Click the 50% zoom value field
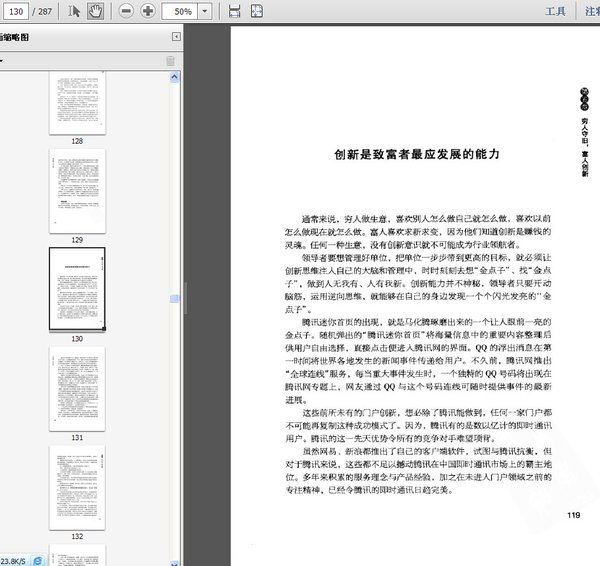This screenshot has width=600, height=566. tap(180, 11)
